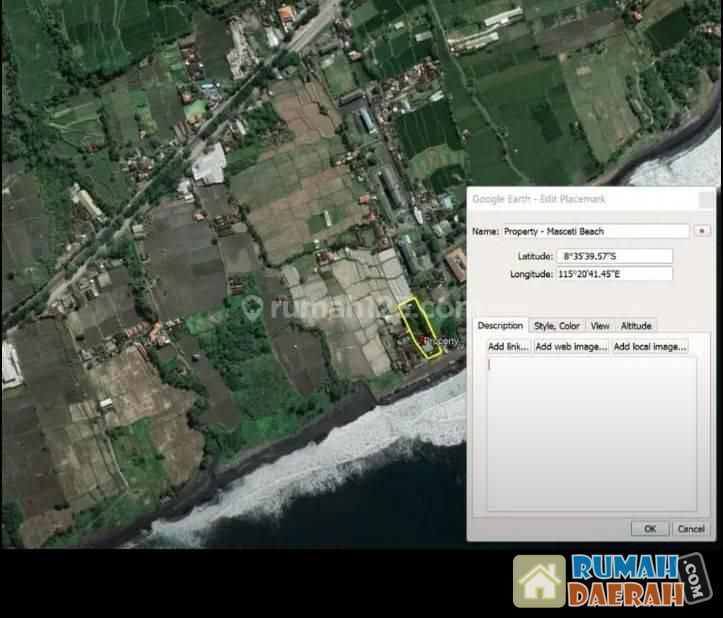
Task: Switch to the Style, Color tab
Action: [x=556, y=325]
